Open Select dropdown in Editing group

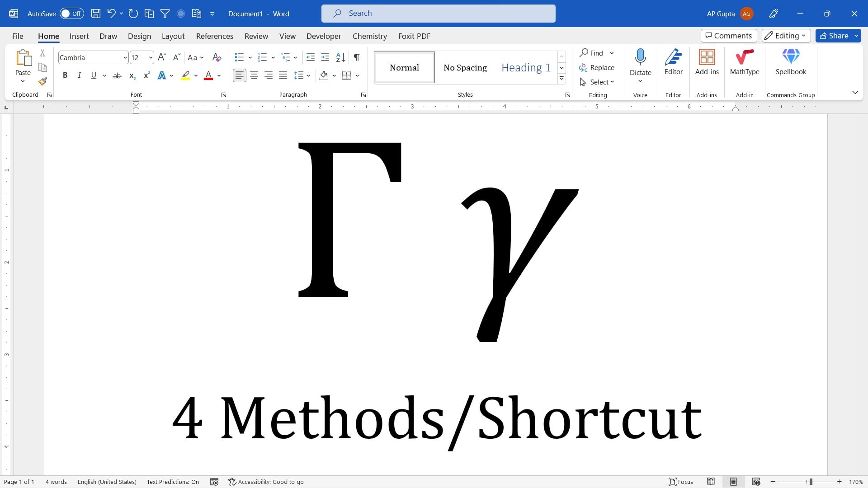[597, 82]
